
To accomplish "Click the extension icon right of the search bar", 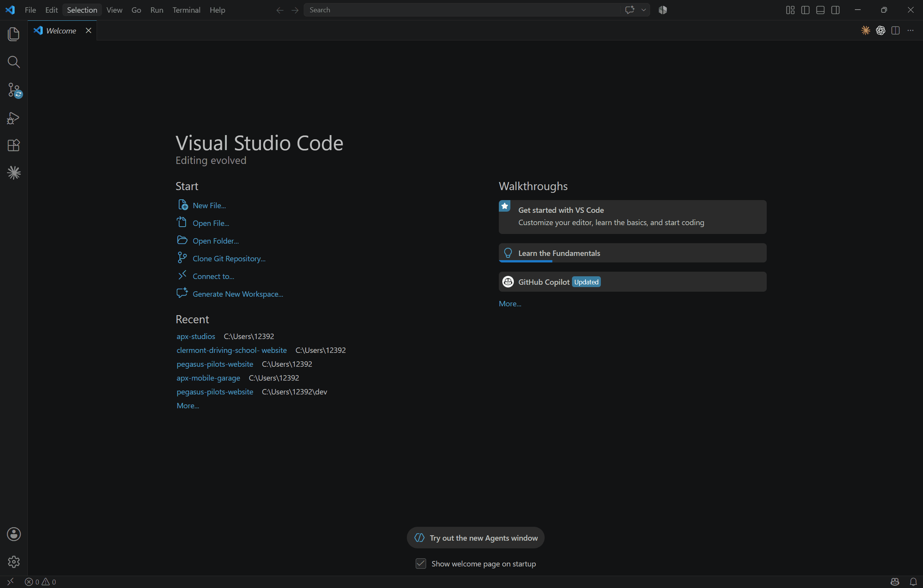I will (663, 10).
